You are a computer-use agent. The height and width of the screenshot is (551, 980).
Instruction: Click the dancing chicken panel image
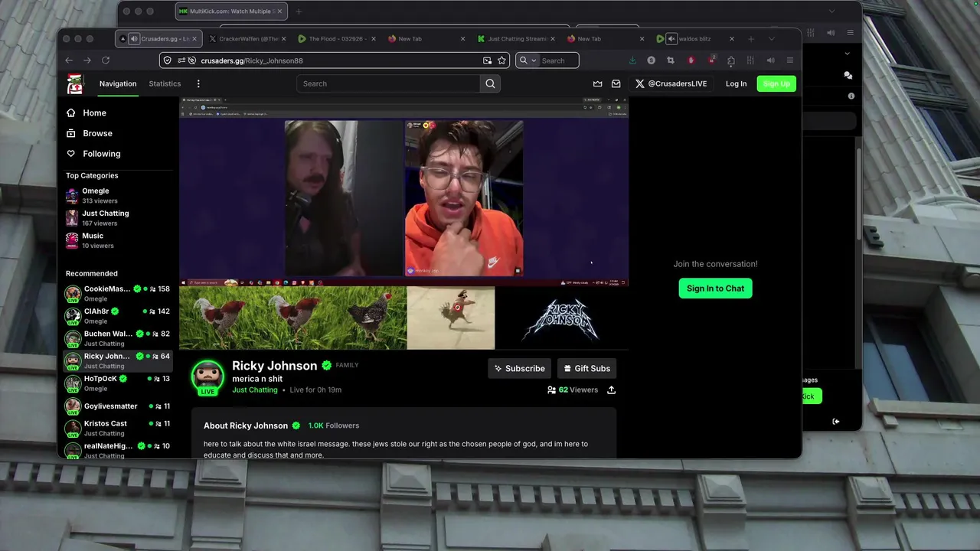tap(451, 318)
